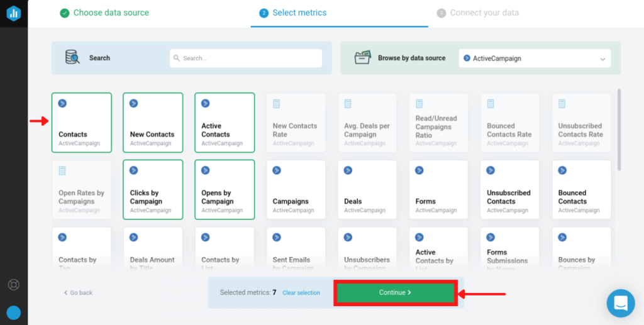Click the calculator icon on Read/Unread Campaigns Ratio

click(419, 104)
